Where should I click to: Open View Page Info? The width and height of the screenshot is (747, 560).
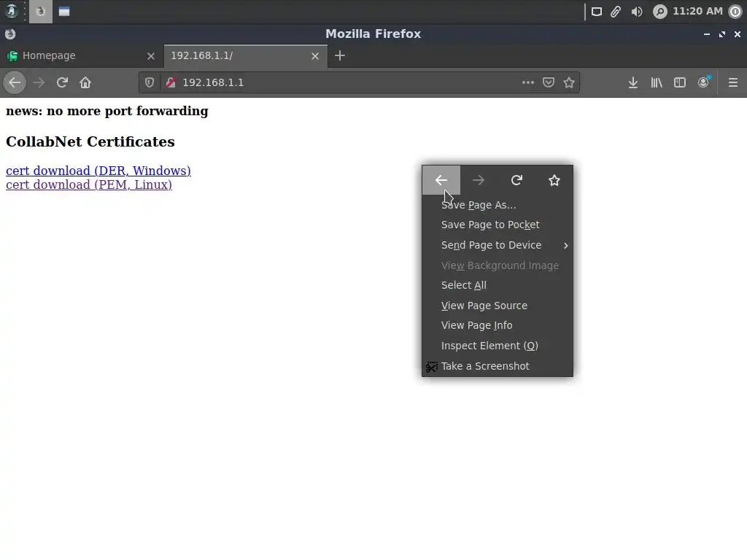coord(498,325)
